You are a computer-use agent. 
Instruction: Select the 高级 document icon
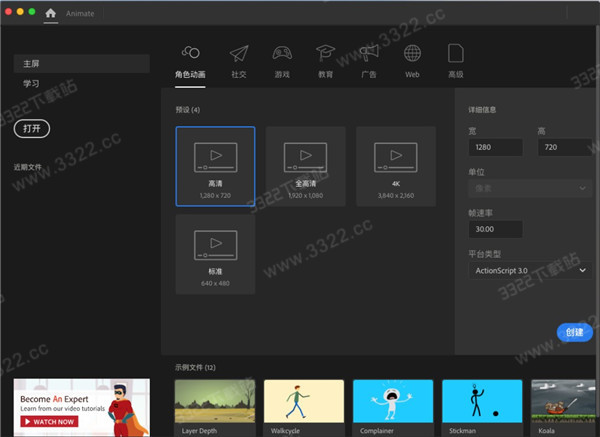click(x=456, y=53)
